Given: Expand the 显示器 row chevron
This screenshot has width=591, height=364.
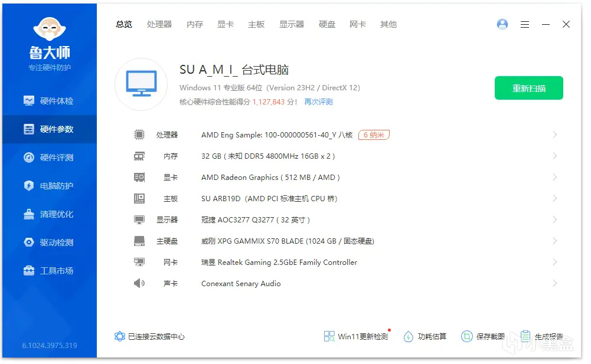Looking at the screenshot, I should [554, 219].
